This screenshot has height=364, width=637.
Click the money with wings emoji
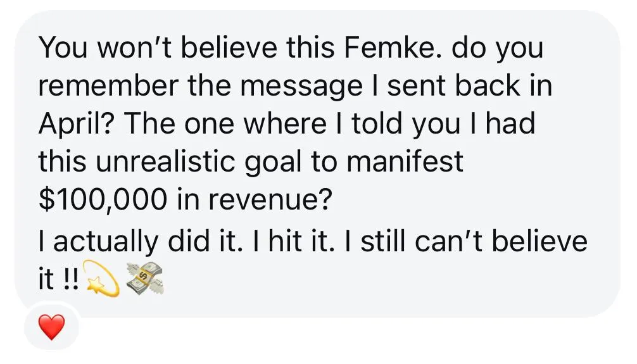point(144,279)
